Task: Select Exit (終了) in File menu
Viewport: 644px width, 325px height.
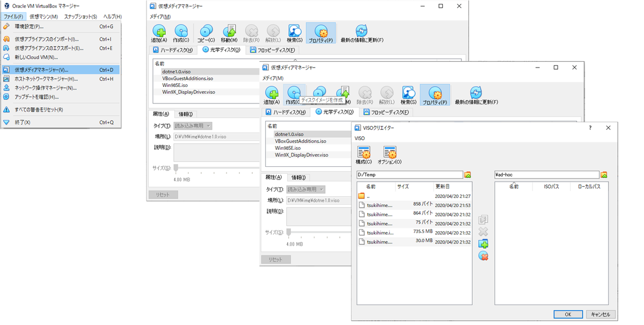Action: point(61,122)
